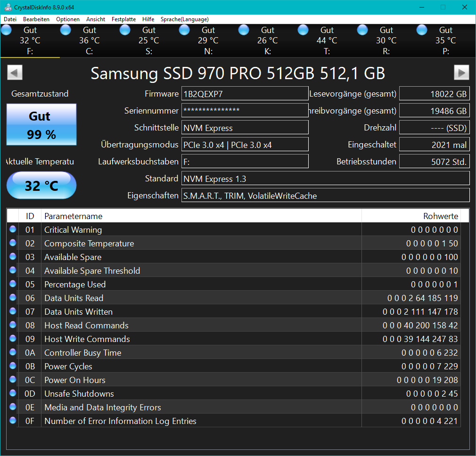The height and width of the screenshot is (456, 476).
Task: Click status orb for Critical Warning row
Action: [x=13, y=229]
